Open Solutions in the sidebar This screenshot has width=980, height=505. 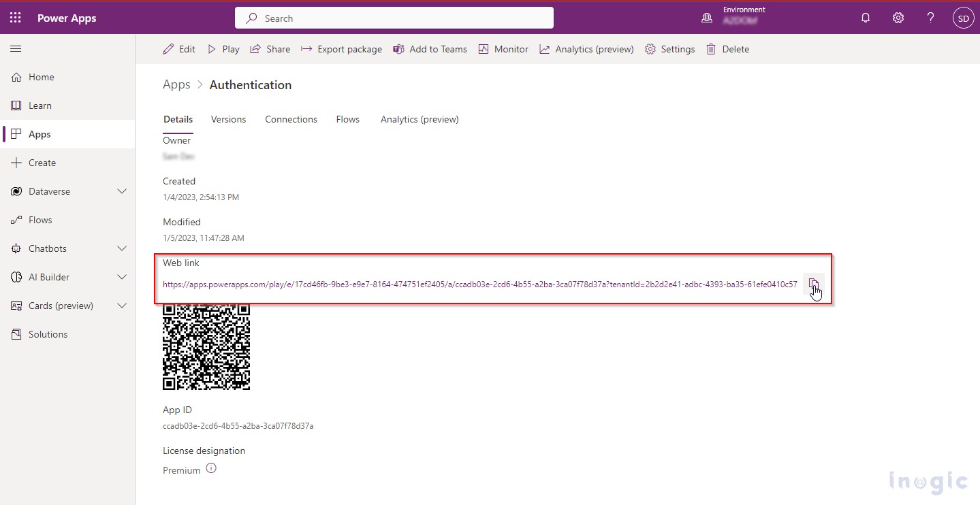click(67, 334)
